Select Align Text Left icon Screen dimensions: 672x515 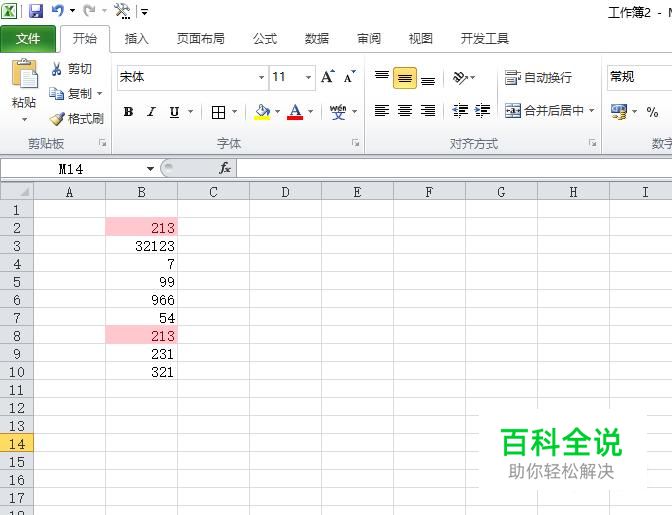click(x=381, y=111)
